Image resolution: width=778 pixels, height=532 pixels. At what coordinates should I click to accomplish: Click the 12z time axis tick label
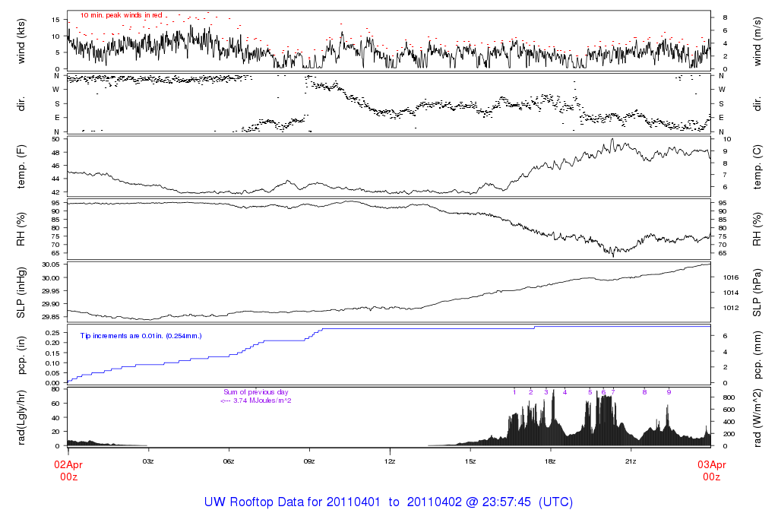click(390, 461)
